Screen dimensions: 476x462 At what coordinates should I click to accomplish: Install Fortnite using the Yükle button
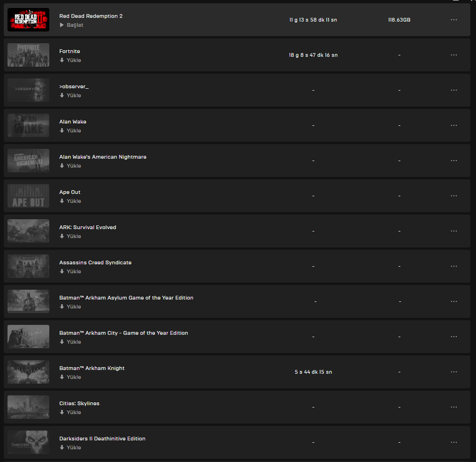tap(70, 60)
